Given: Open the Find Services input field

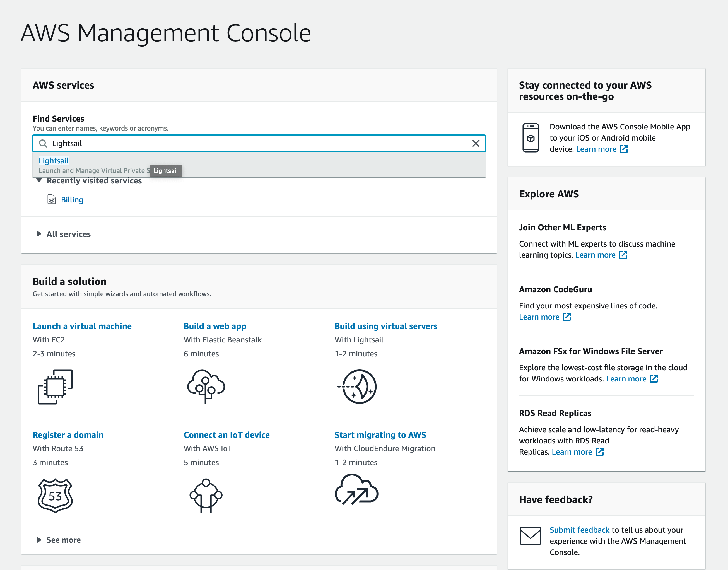Looking at the screenshot, I should click(259, 143).
